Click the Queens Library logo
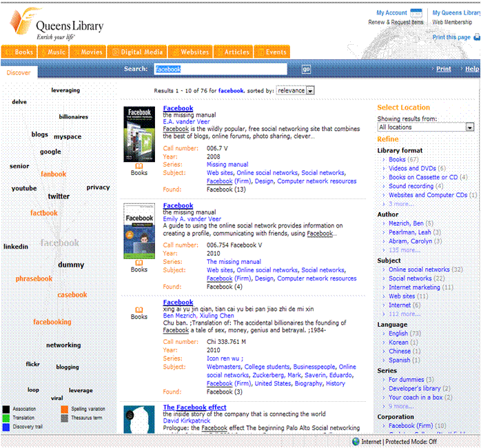Image resolution: width=481 pixels, height=448 pixels. click(57, 25)
